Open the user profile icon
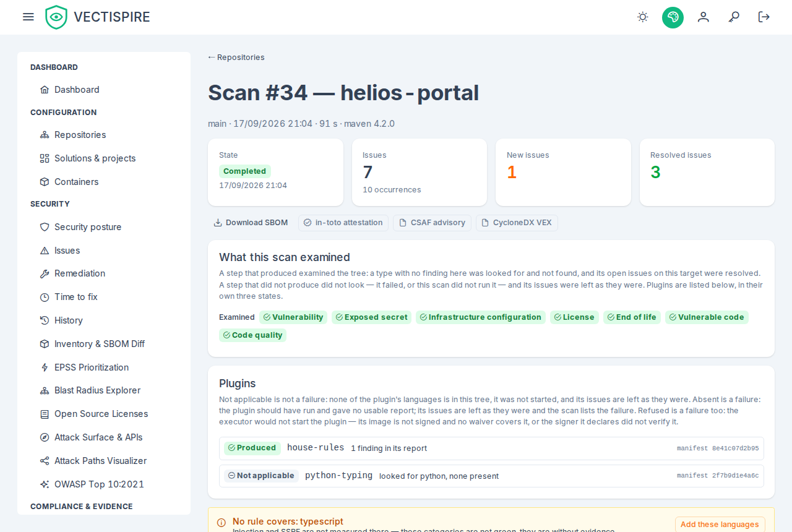Image resolution: width=792 pixels, height=532 pixels. 703,17
